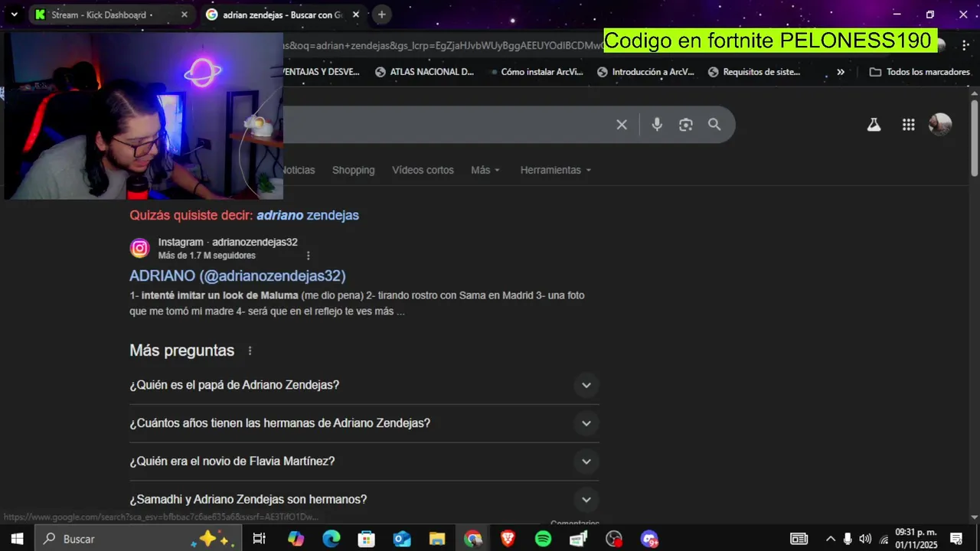Click the Instagram logo favicon
980x551 pixels.
click(139, 248)
